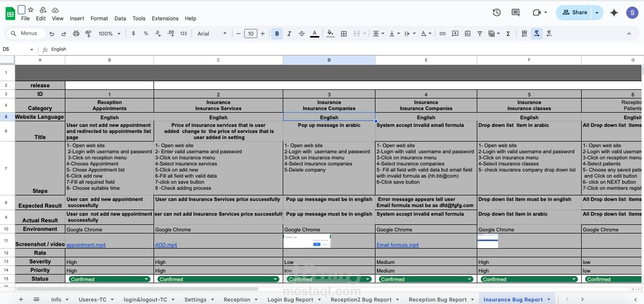
Task: Star the document
Action: [x=30, y=10]
